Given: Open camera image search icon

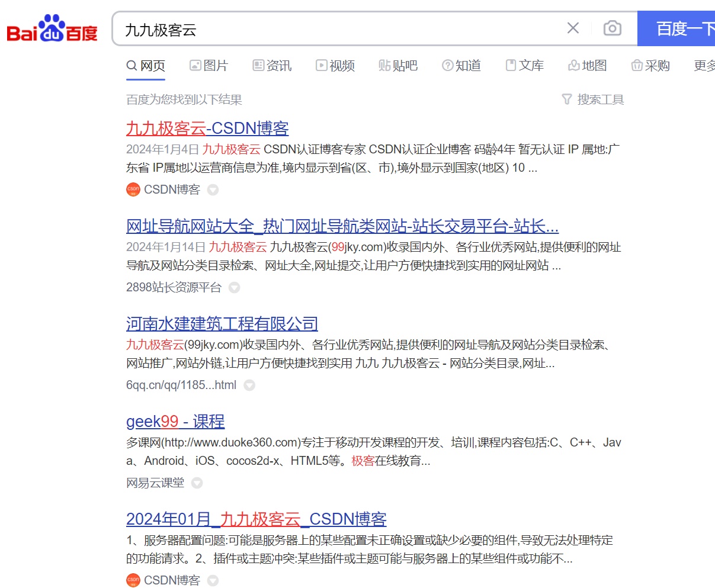Looking at the screenshot, I should 612,28.
